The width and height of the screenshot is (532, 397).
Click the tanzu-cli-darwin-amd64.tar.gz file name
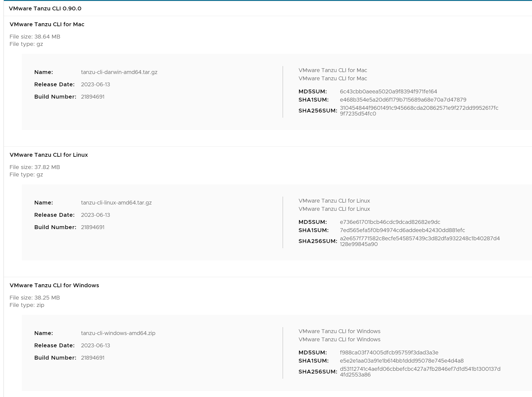(119, 72)
